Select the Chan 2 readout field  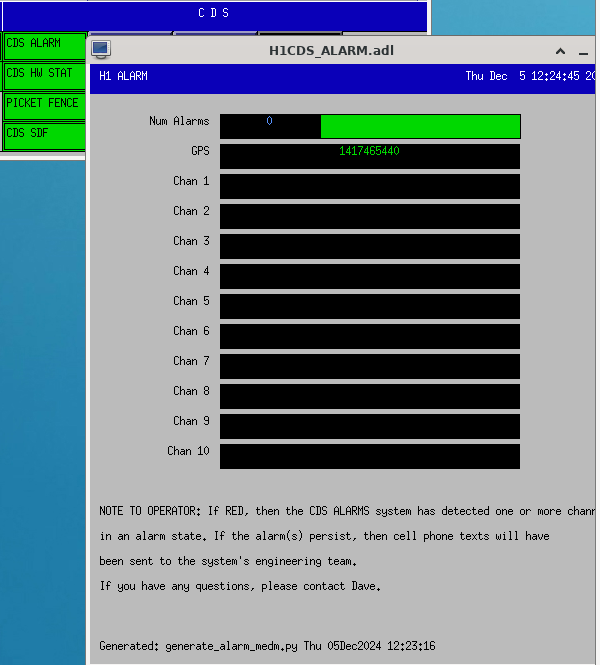click(x=369, y=216)
